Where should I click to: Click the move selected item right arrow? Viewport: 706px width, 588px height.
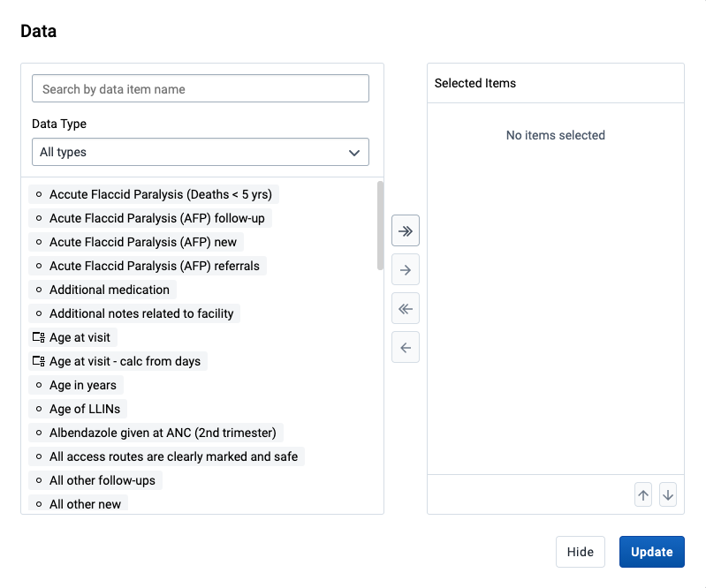tap(406, 269)
